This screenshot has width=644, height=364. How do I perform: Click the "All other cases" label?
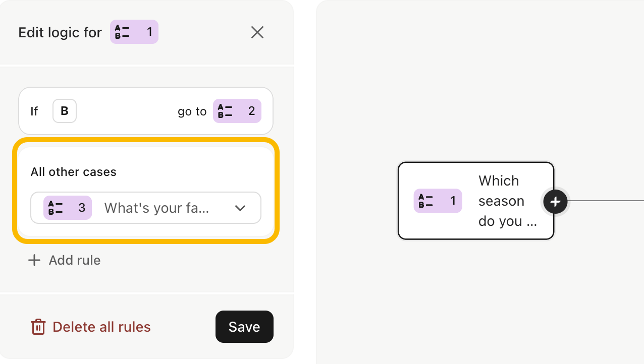click(x=74, y=172)
